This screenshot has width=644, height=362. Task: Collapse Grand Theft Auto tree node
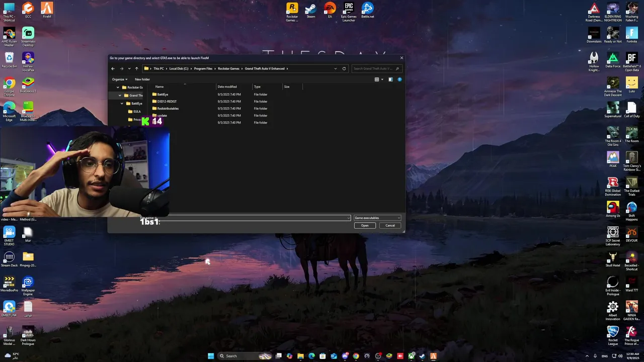click(120, 96)
